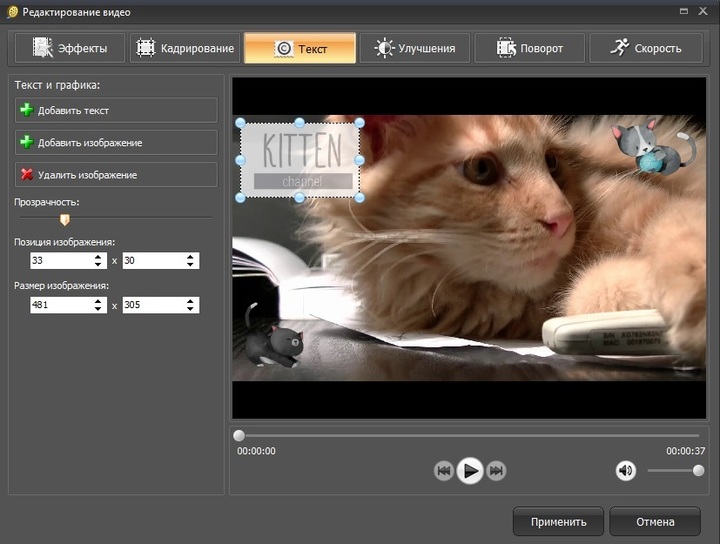Viewport: 720px width, 544px height.
Task: Click the Текст и графика heading
Action: coord(57,85)
